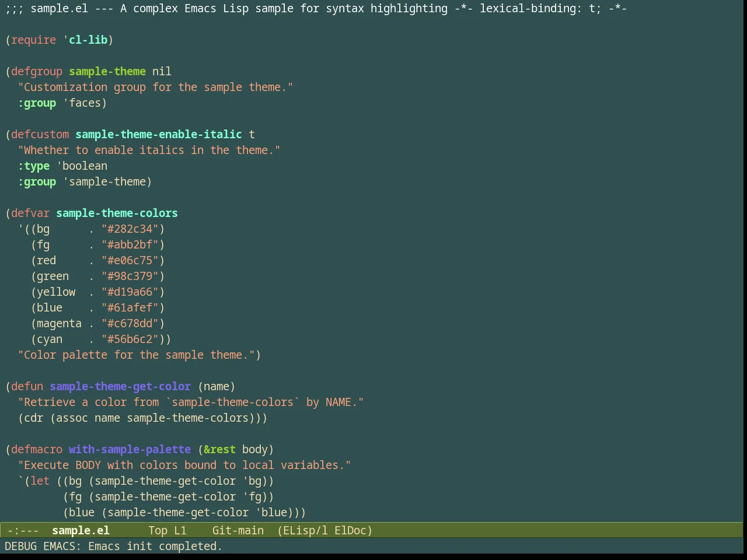Screen dimensions: 747x560
Task: Click the color string "#282c34"
Action: click(x=130, y=229)
